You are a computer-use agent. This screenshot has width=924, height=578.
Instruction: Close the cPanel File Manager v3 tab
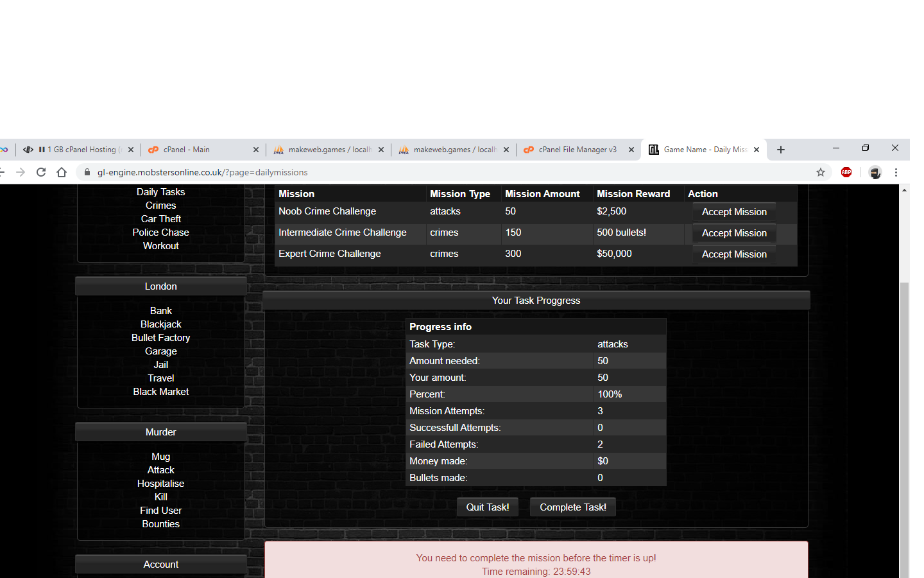[631, 150]
